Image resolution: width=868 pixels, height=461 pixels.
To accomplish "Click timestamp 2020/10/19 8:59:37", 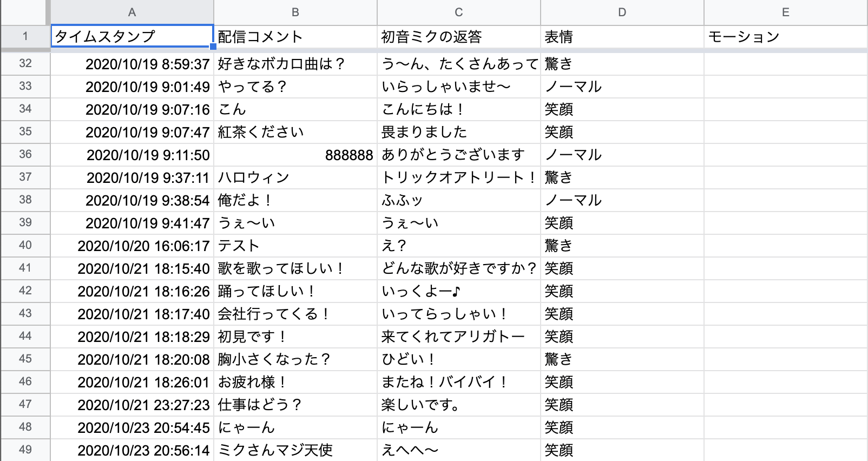I will coord(132,64).
